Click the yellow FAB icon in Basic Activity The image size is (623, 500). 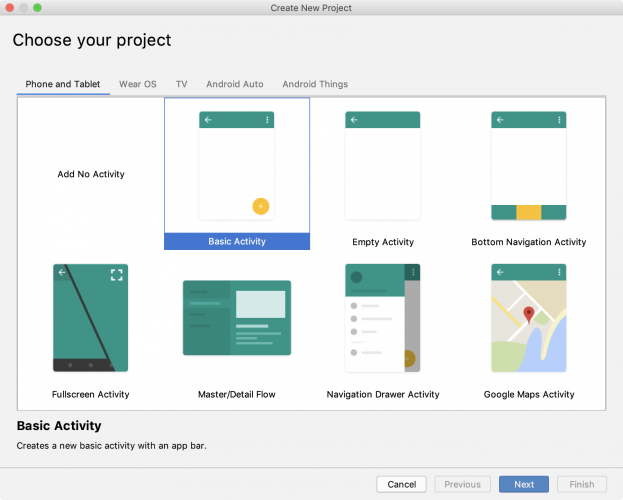click(x=261, y=206)
